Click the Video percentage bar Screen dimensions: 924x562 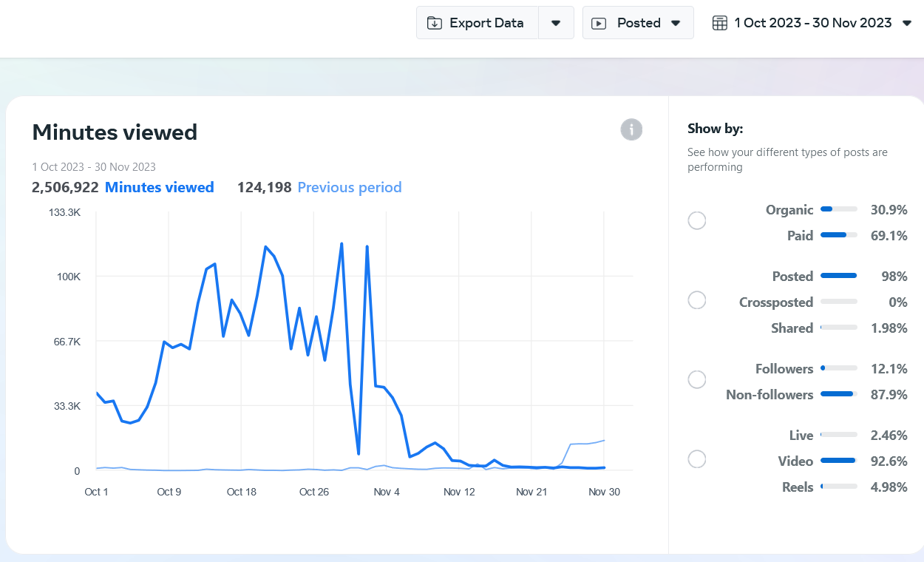coord(838,461)
